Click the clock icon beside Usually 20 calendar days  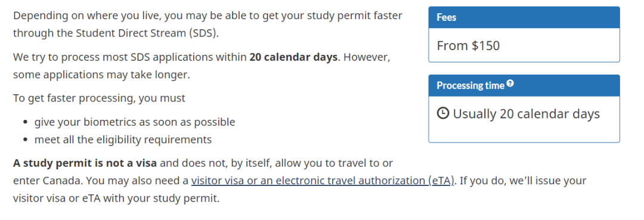(442, 113)
